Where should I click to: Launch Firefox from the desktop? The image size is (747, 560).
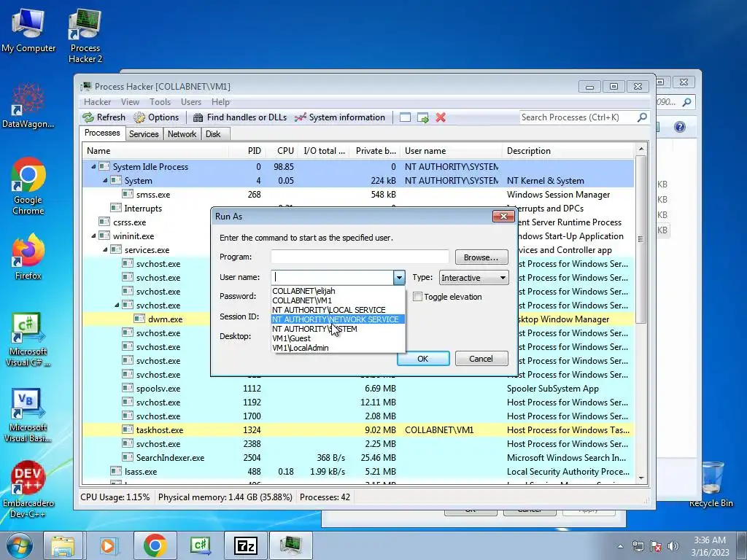(28, 256)
